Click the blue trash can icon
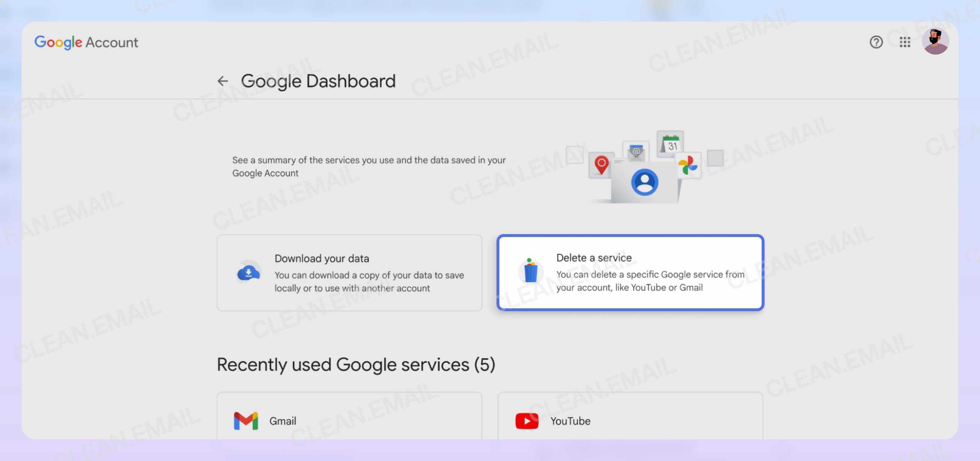Image resolution: width=980 pixels, height=461 pixels. click(531, 273)
